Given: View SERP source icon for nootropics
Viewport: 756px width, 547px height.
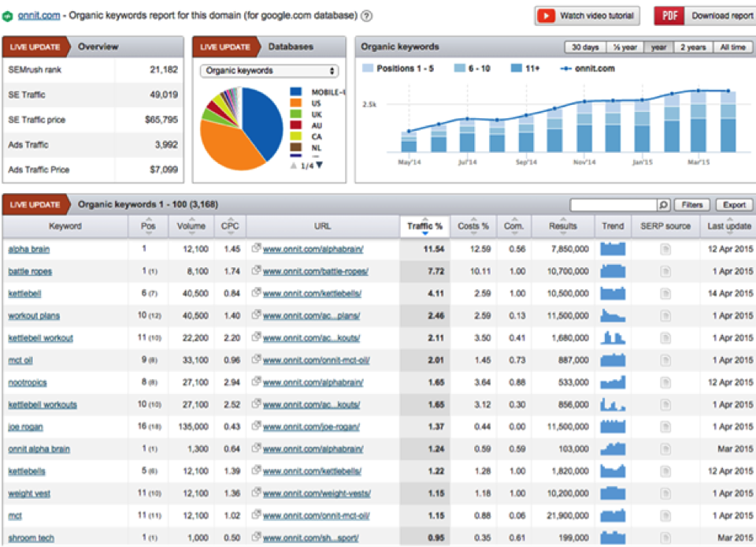Looking at the screenshot, I should pyautogui.click(x=665, y=382).
